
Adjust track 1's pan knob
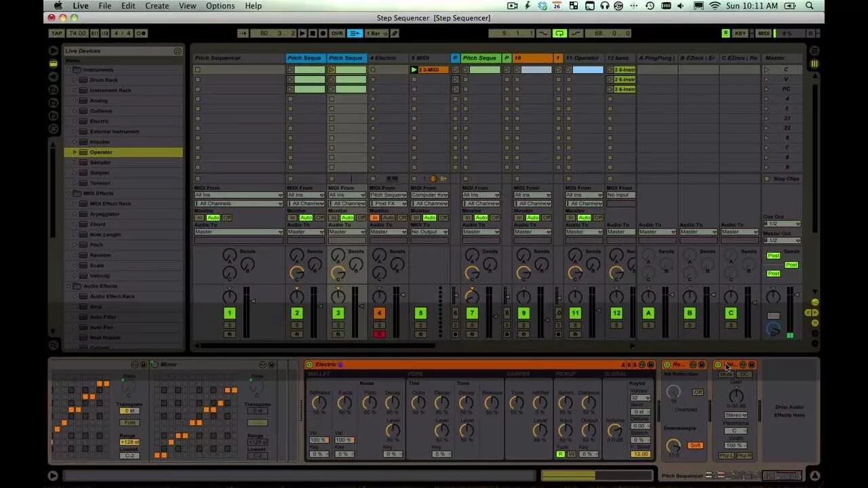pyautogui.click(x=229, y=297)
